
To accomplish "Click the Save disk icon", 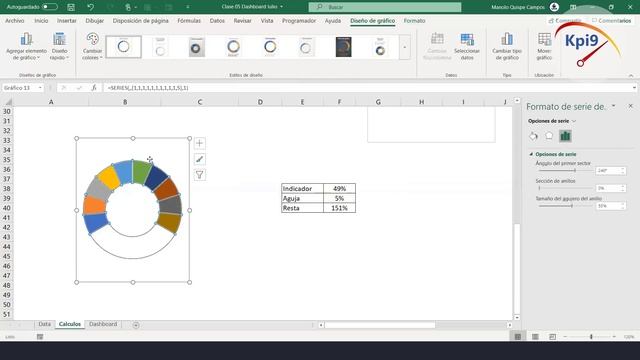I will point(71,7).
